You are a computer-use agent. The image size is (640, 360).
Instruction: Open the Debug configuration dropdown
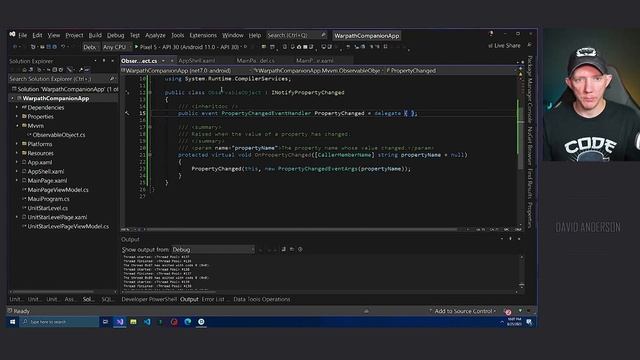tap(90, 47)
